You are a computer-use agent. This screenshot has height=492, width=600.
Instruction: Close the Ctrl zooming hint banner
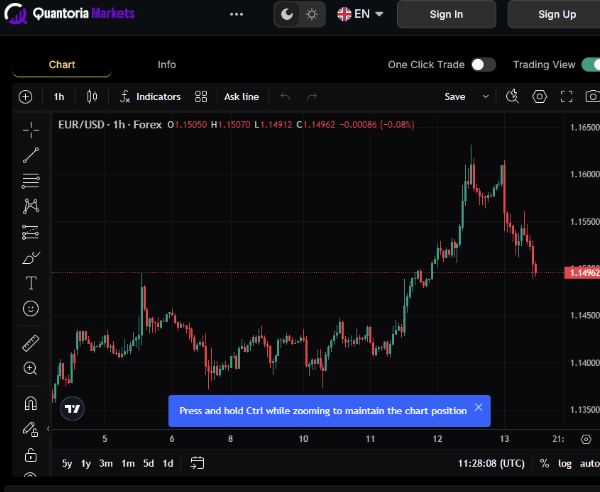click(x=478, y=407)
